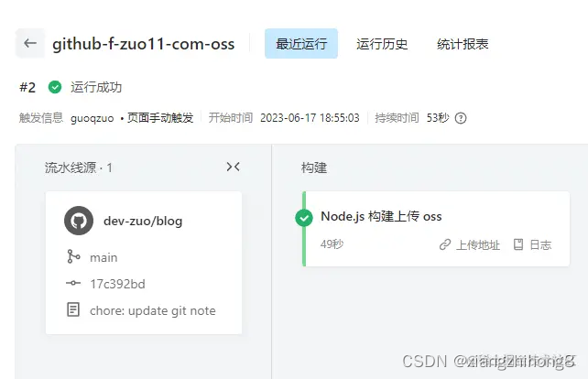
Task: Go back with the left arrow button
Action: [30, 44]
